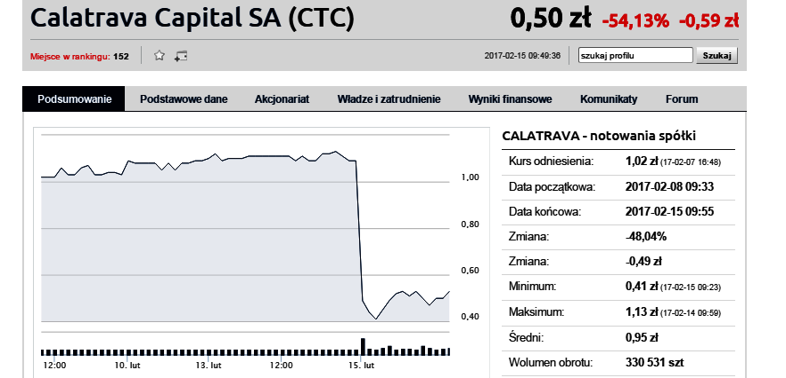
Task: Go to the Komunikaty tab
Action: click(609, 99)
